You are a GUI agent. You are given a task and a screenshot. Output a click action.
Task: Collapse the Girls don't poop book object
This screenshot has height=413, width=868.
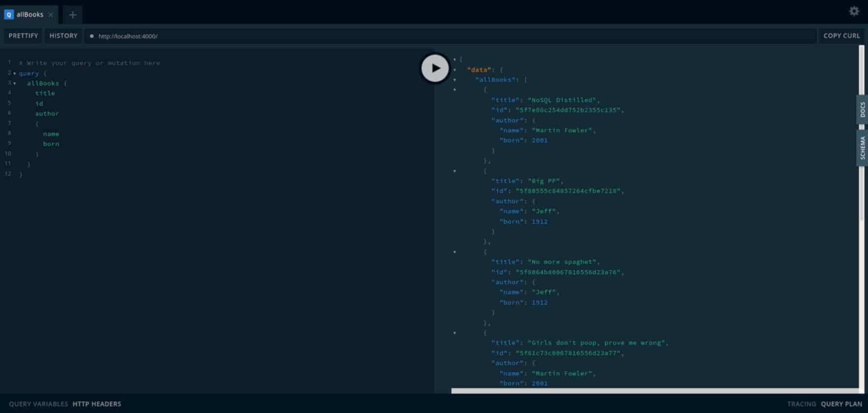455,333
